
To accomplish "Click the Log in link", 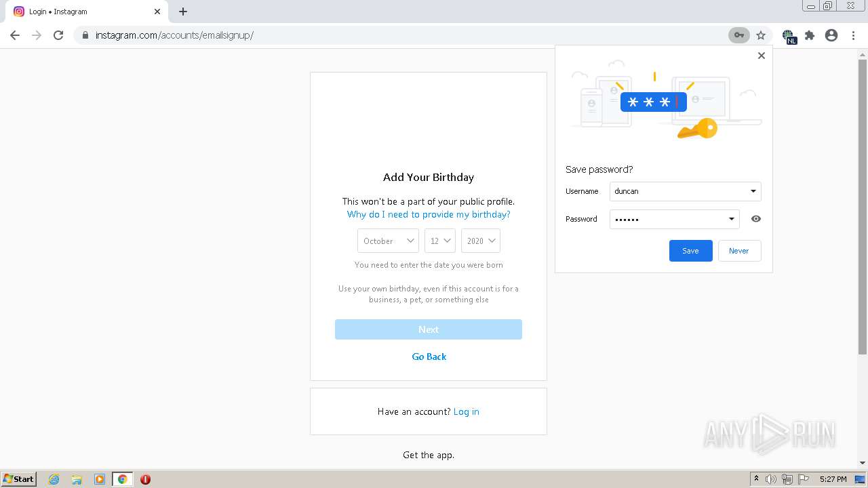I will click(x=467, y=411).
